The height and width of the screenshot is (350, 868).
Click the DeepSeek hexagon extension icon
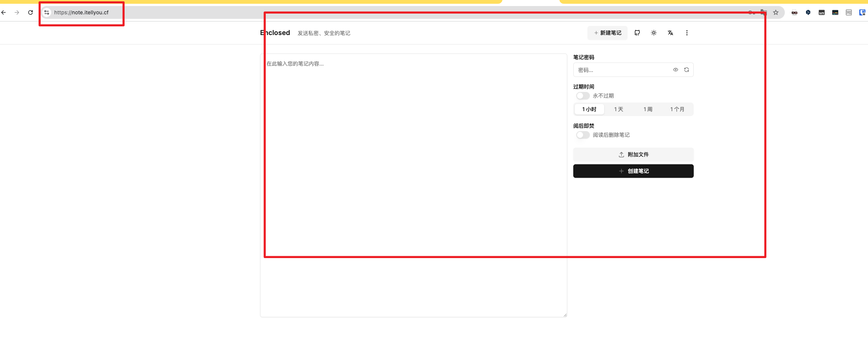pyautogui.click(x=808, y=12)
